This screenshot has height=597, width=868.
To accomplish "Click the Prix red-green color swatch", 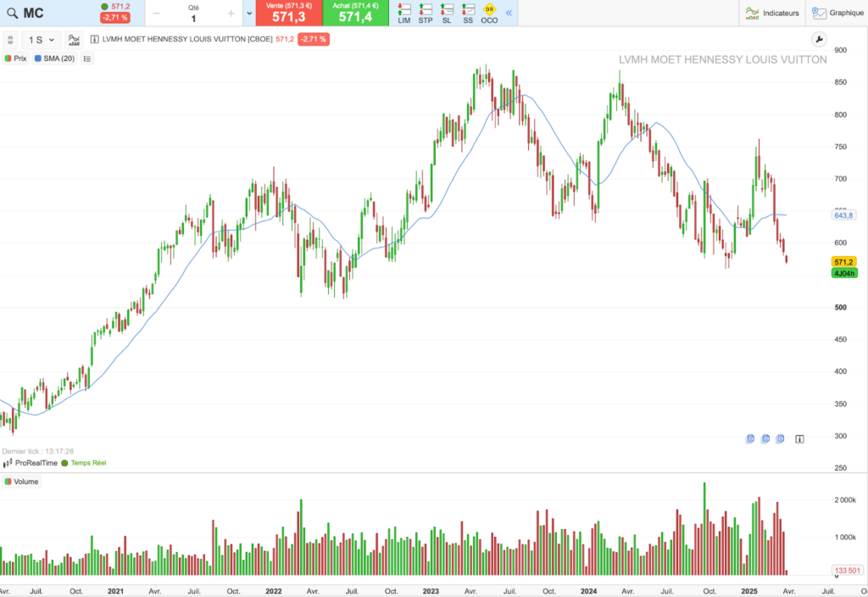I will 8,59.
